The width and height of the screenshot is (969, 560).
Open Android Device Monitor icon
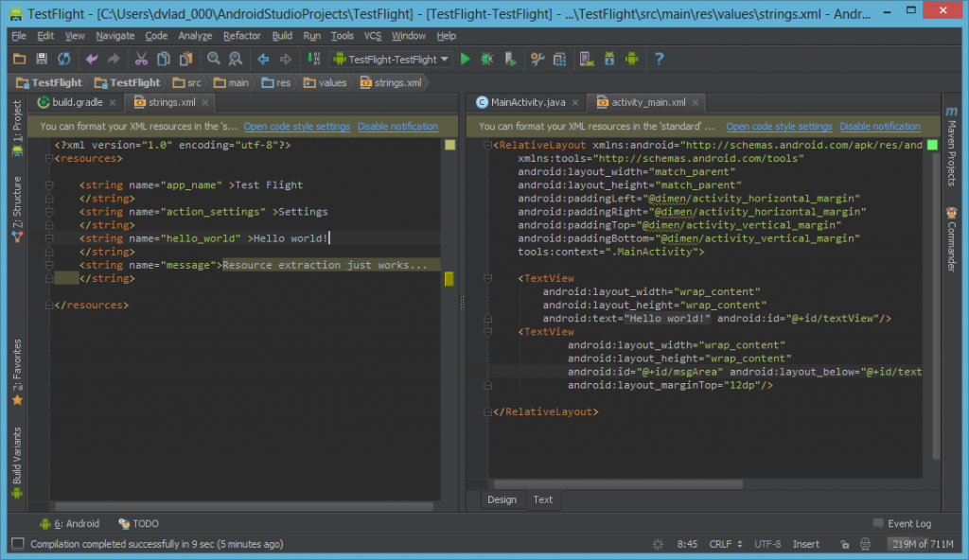pos(631,60)
